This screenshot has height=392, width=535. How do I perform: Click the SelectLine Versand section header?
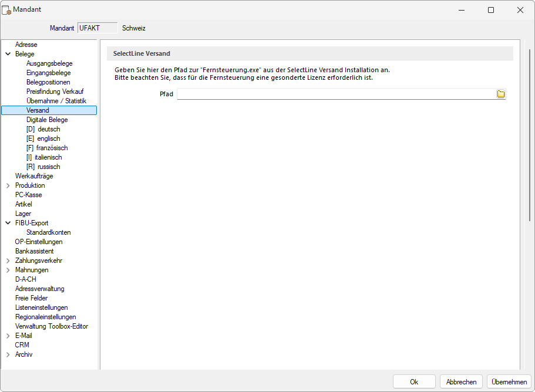pos(310,53)
